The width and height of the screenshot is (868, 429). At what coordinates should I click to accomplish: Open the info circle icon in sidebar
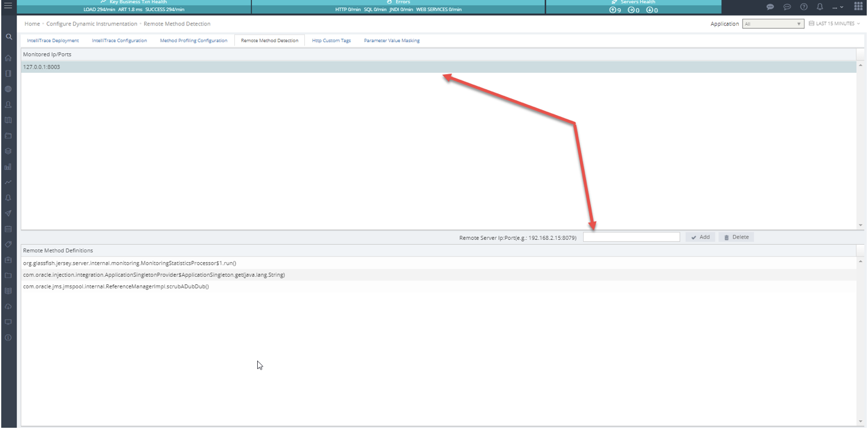pos(8,338)
